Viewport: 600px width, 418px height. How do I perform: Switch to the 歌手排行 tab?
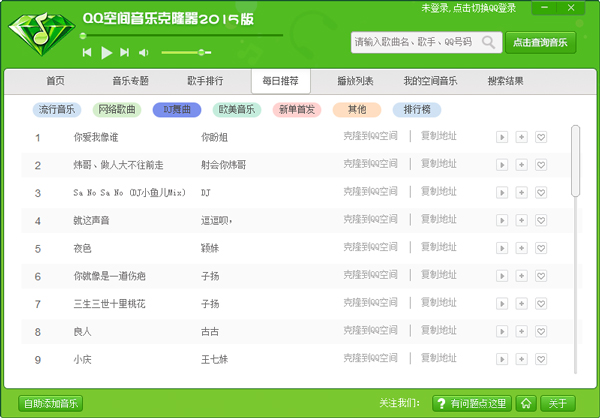coord(205,81)
